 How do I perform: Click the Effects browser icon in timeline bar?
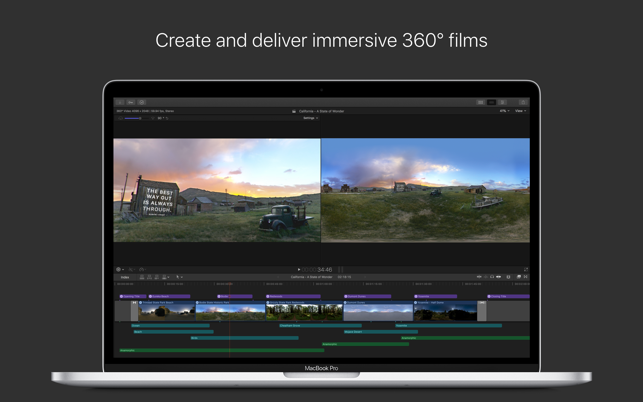coord(518,277)
